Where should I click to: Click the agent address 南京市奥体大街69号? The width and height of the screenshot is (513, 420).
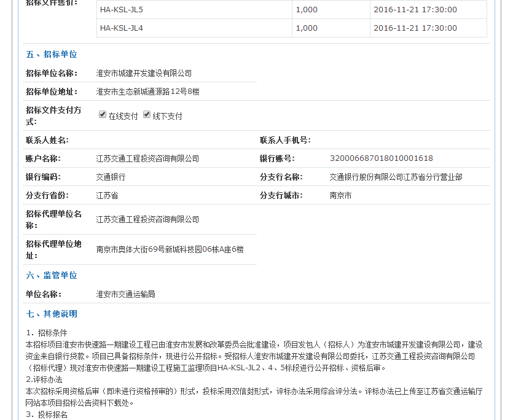pyautogui.click(x=170, y=250)
